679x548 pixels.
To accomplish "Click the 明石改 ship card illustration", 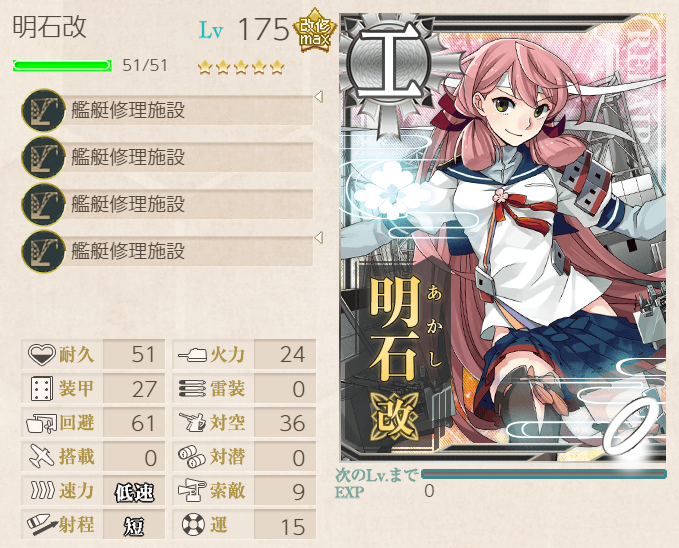I will point(503,237).
